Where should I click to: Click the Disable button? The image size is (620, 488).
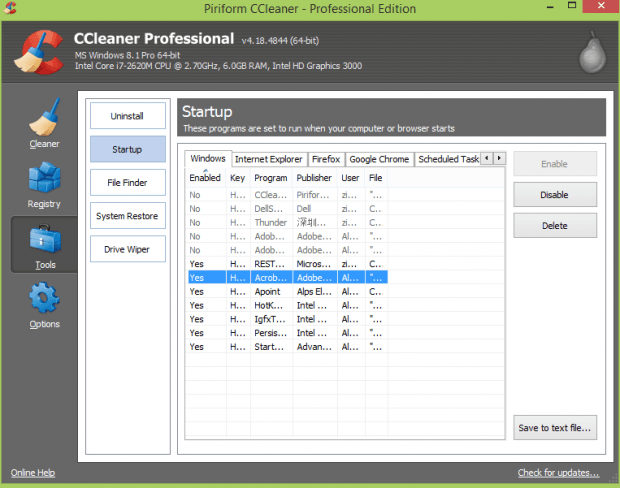pyautogui.click(x=555, y=195)
